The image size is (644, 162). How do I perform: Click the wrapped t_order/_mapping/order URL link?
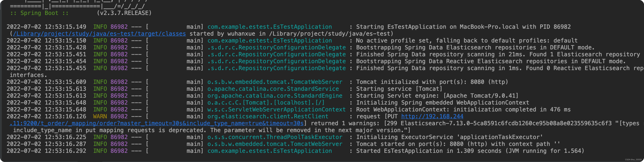pyautogui.click(x=157, y=123)
